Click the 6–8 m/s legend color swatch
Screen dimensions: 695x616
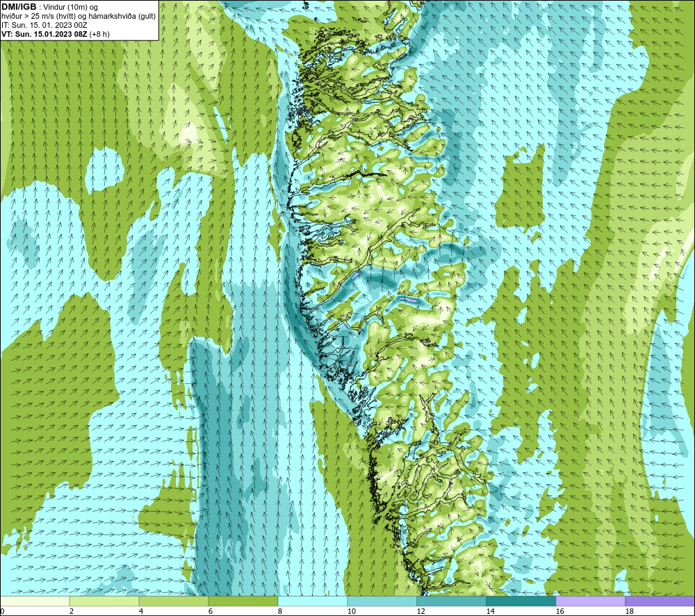tap(243, 601)
